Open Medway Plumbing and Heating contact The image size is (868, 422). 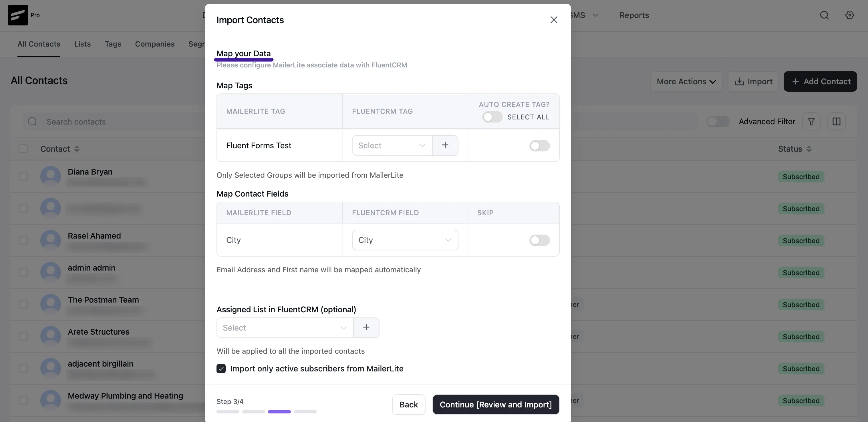point(125,395)
